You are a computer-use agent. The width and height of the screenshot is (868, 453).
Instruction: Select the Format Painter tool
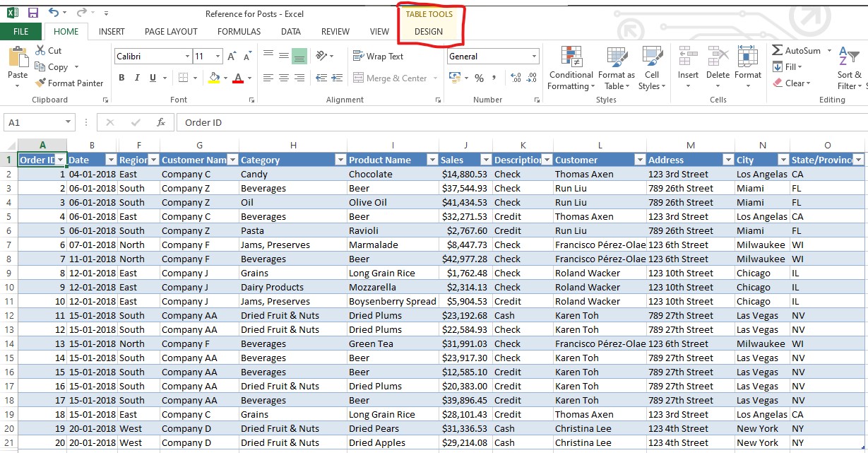(69, 83)
